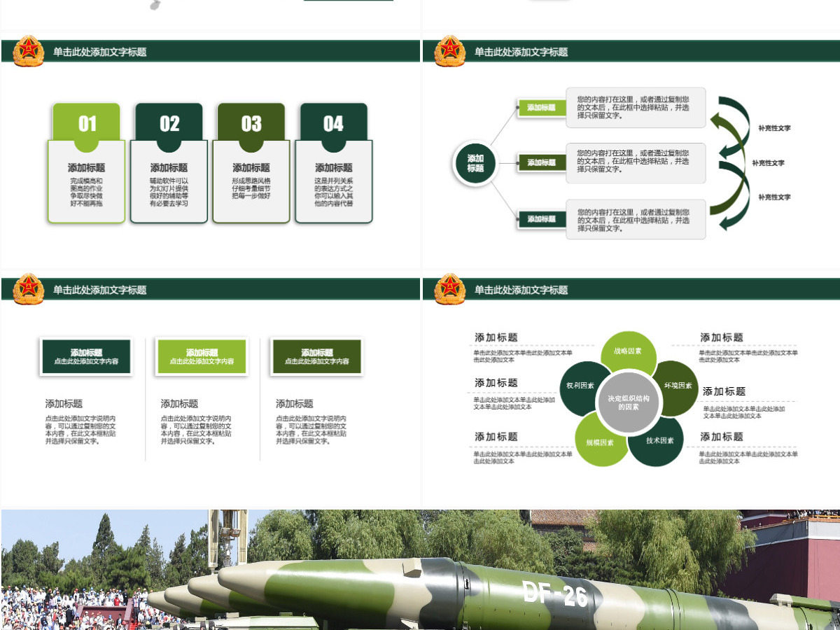Click the dark green 添加标题 box in three-column slide

pos(86,357)
